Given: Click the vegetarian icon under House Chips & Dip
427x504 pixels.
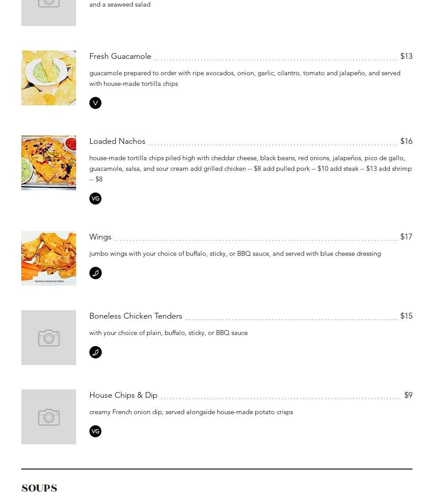Looking at the screenshot, I should click(x=95, y=431).
